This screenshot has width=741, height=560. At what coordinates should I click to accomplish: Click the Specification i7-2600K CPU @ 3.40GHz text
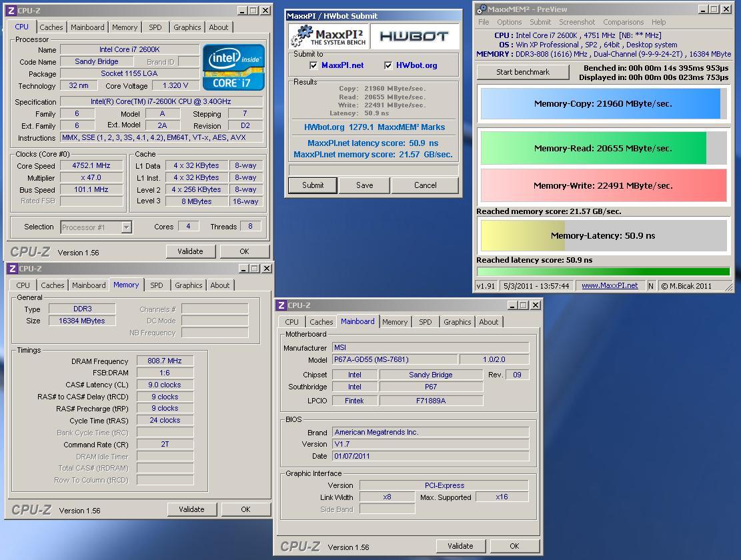[161, 101]
